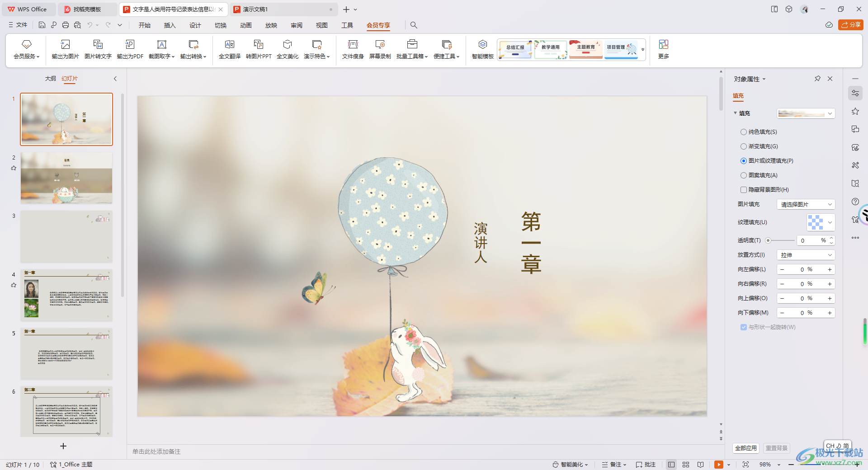Click the help question-mark icon in sidebar
Viewport: 868px width, 470px height.
point(855,202)
